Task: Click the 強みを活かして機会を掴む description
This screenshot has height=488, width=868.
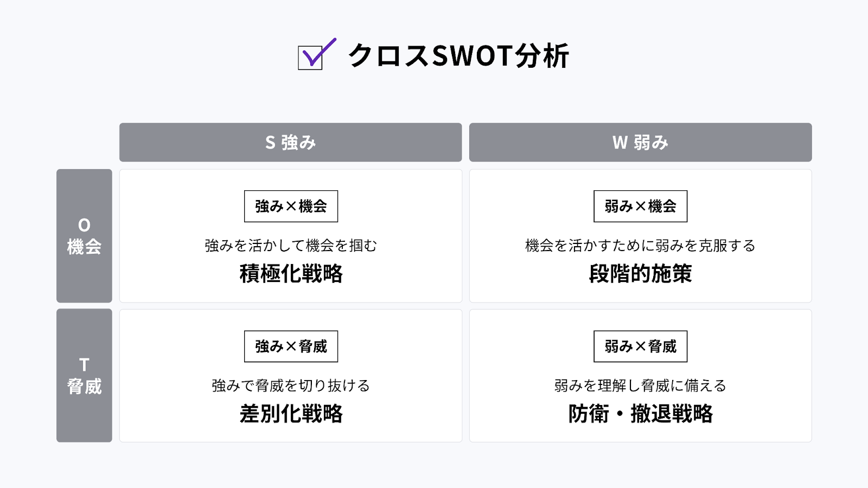Action: pos(291,246)
